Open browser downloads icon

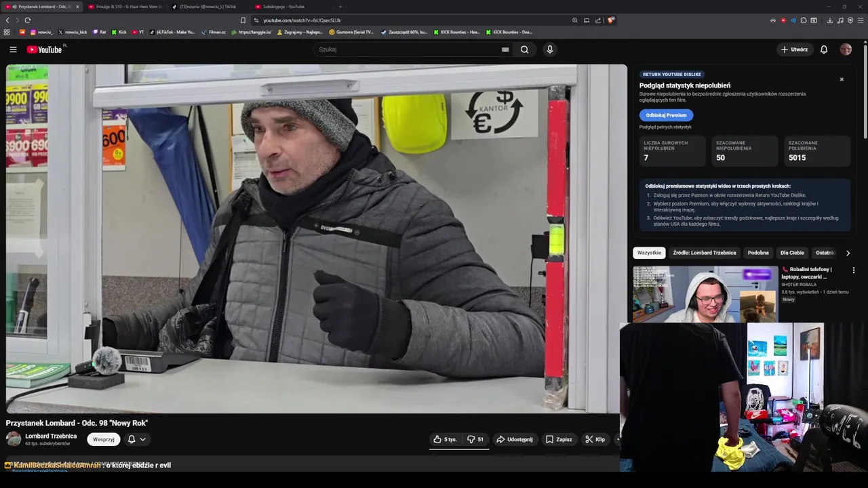829,20
